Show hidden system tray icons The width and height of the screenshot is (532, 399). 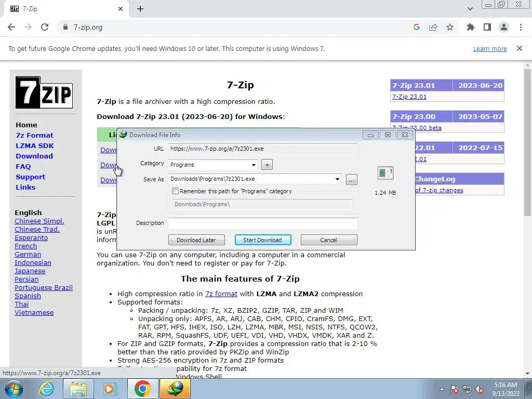tap(442, 389)
